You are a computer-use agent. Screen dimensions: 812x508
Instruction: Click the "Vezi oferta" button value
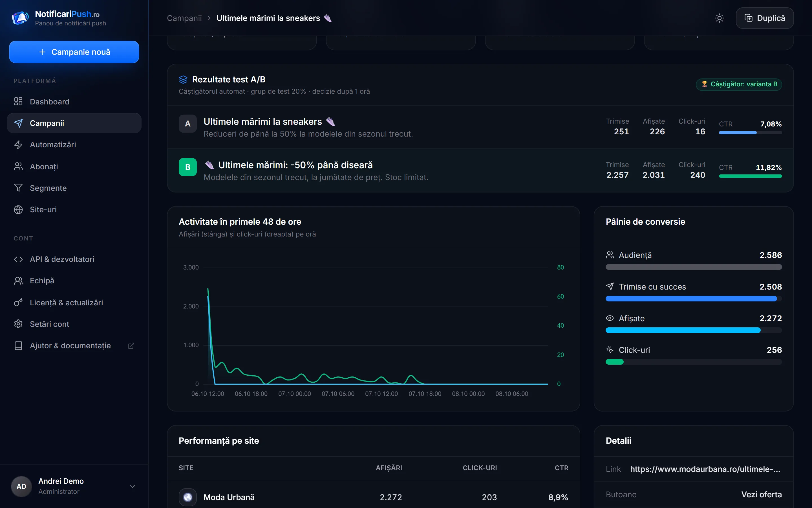point(761,494)
